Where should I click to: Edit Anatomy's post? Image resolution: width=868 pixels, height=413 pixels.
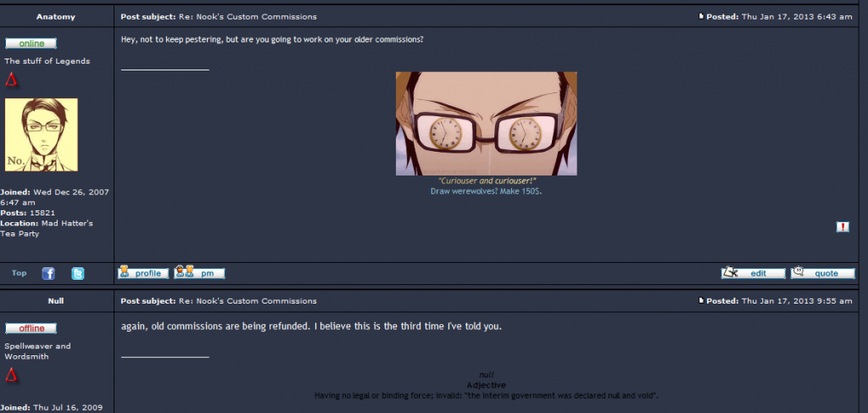(754, 272)
